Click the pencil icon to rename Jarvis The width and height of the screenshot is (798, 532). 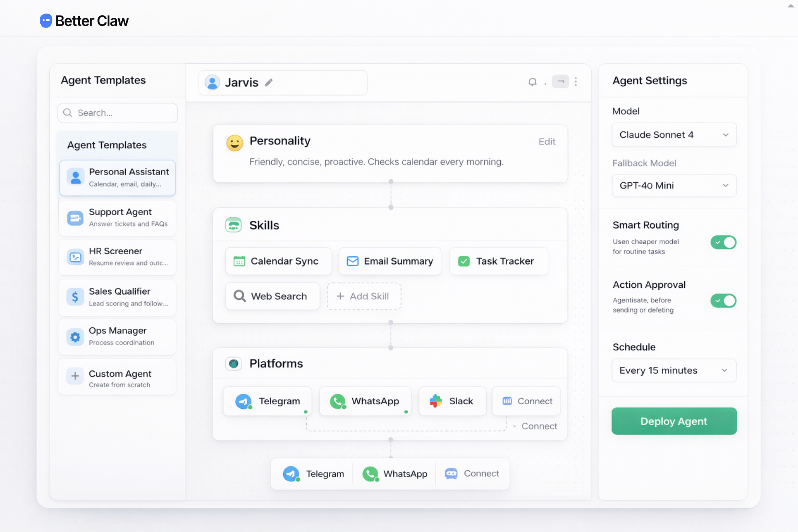click(269, 82)
